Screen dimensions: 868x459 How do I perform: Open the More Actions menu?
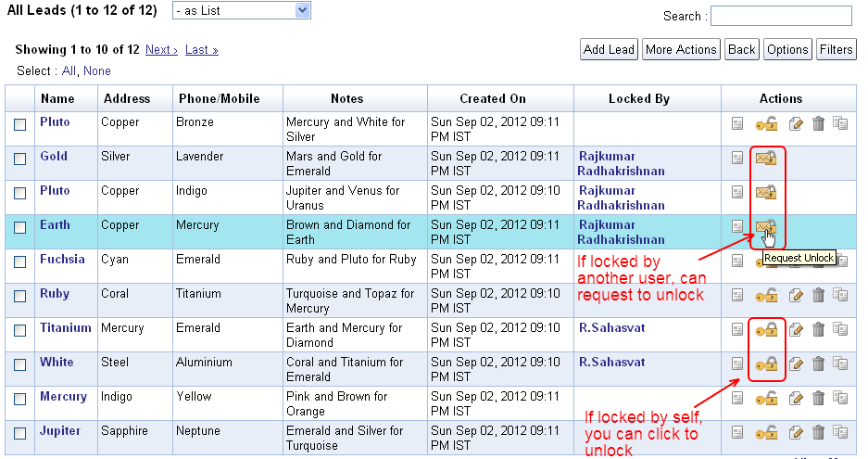tap(681, 50)
